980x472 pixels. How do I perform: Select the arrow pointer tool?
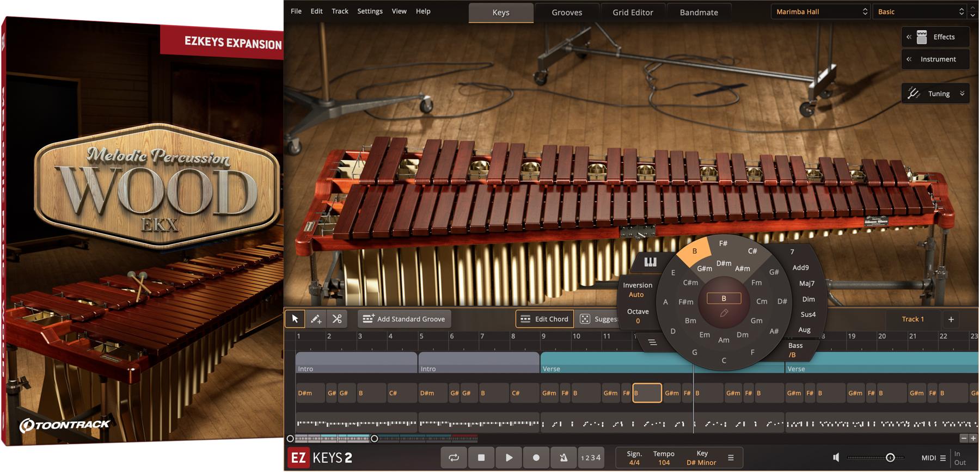(x=295, y=319)
